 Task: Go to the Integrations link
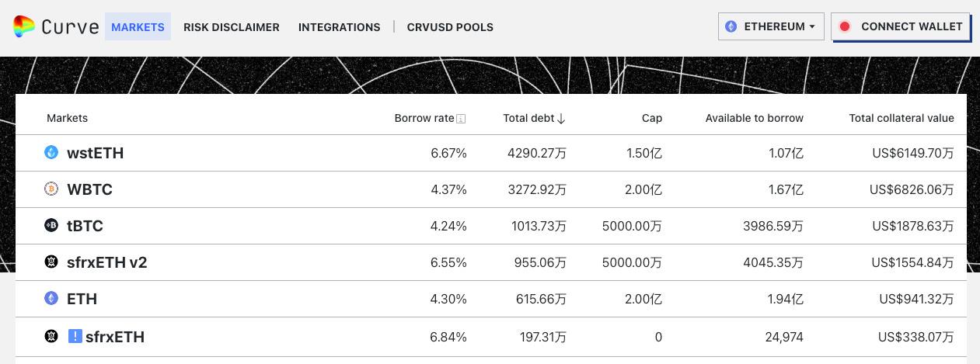click(x=339, y=26)
